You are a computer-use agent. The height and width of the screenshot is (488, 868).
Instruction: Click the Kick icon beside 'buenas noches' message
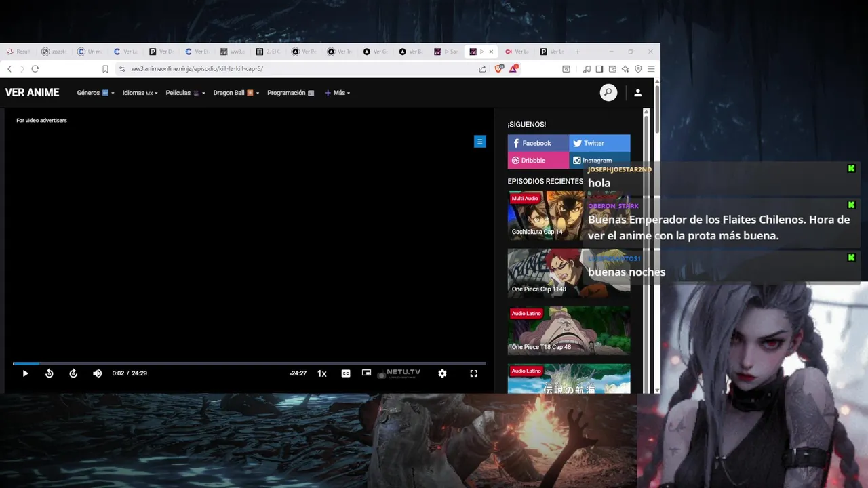pos(851,258)
